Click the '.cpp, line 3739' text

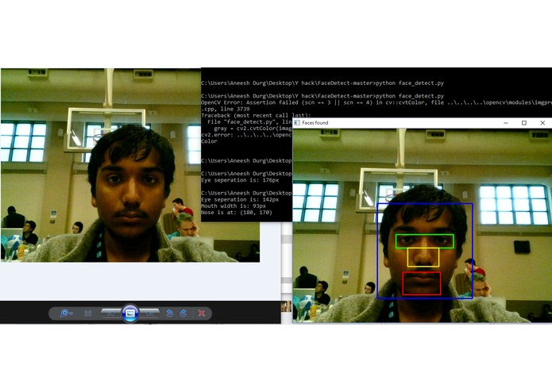point(226,109)
